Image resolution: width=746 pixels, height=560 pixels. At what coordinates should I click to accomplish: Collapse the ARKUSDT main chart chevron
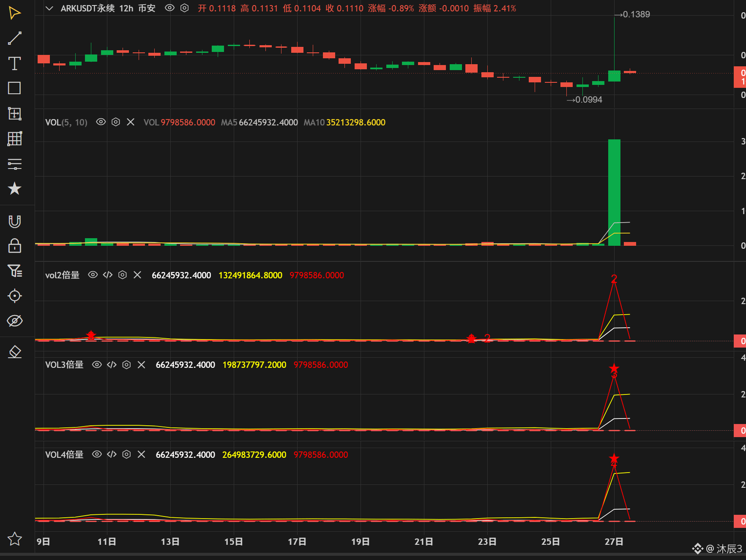click(x=49, y=8)
